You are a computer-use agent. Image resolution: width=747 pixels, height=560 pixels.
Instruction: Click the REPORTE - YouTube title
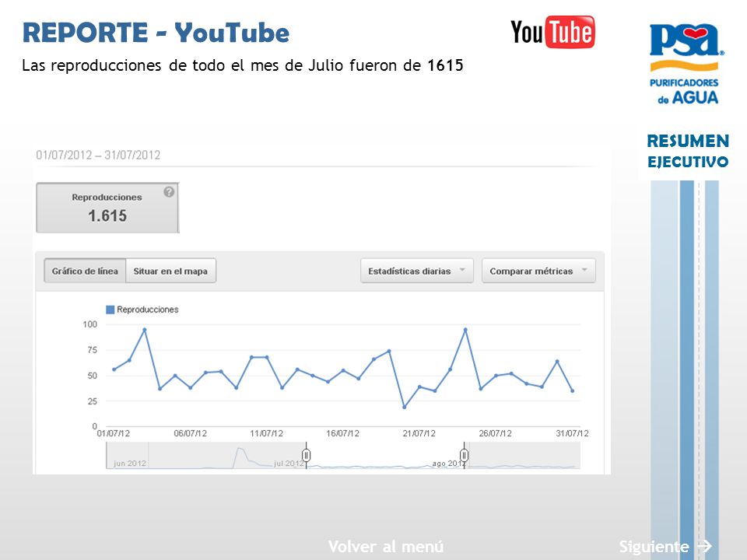156,33
